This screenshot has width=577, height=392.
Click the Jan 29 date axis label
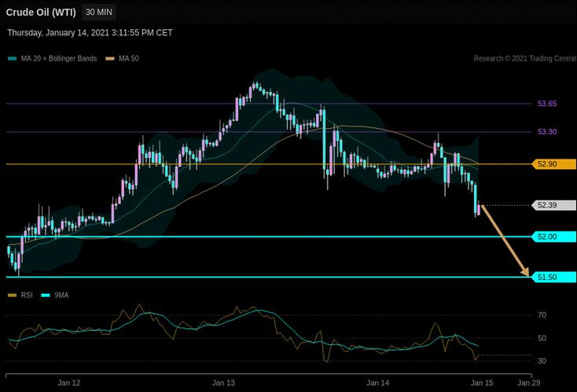pos(529,383)
